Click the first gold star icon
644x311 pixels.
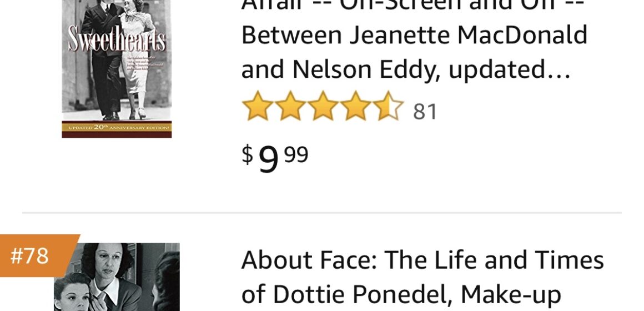(x=258, y=107)
